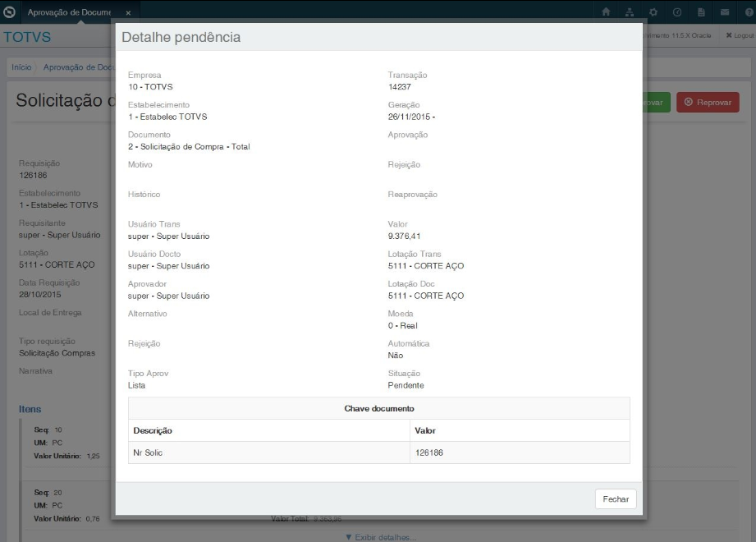The height and width of the screenshot is (542, 756).
Task: Click the 126186 cell in Chave documento table
Action: point(520,452)
